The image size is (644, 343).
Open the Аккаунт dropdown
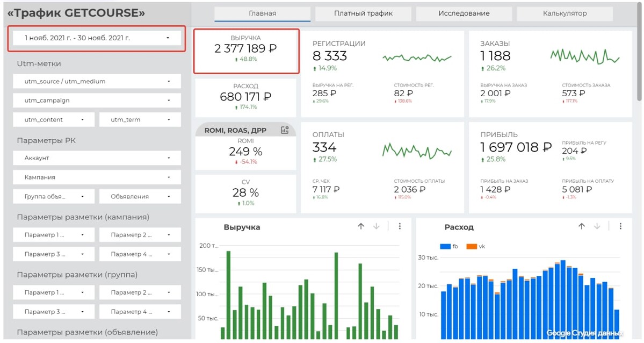pyautogui.click(x=97, y=158)
